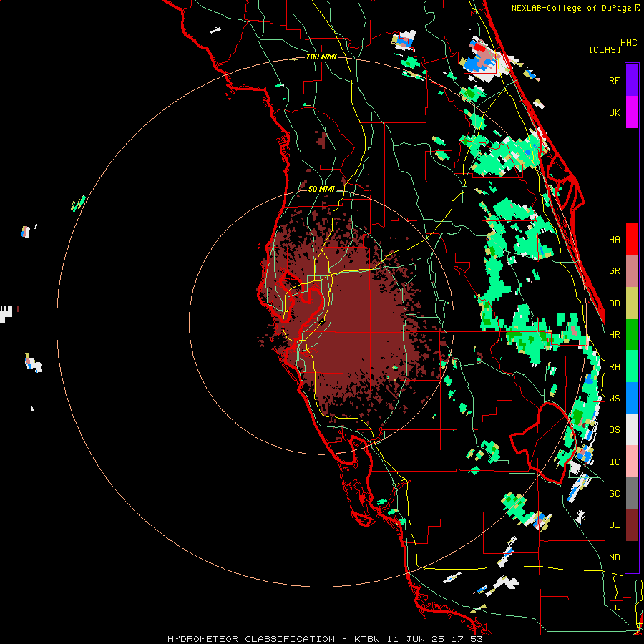644x644 pixels.
Task: Click the GR legend label
Action: pyautogui.click(x=614, y=271)
